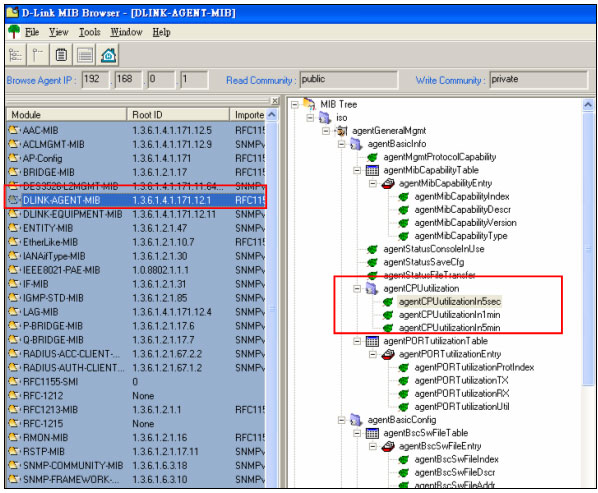Close the module list panel
The height and width of the screenshot is (493, 598).
275,101
